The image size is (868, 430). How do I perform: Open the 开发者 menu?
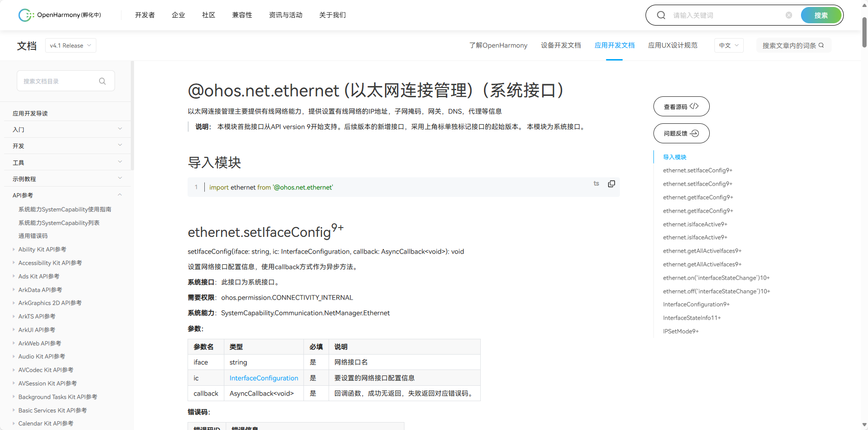pos(145,15)
